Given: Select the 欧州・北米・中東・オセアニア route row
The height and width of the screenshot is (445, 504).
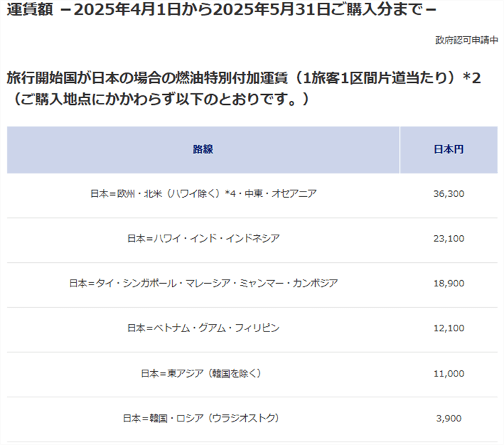Looking at the screenshot, I should 203,194.
